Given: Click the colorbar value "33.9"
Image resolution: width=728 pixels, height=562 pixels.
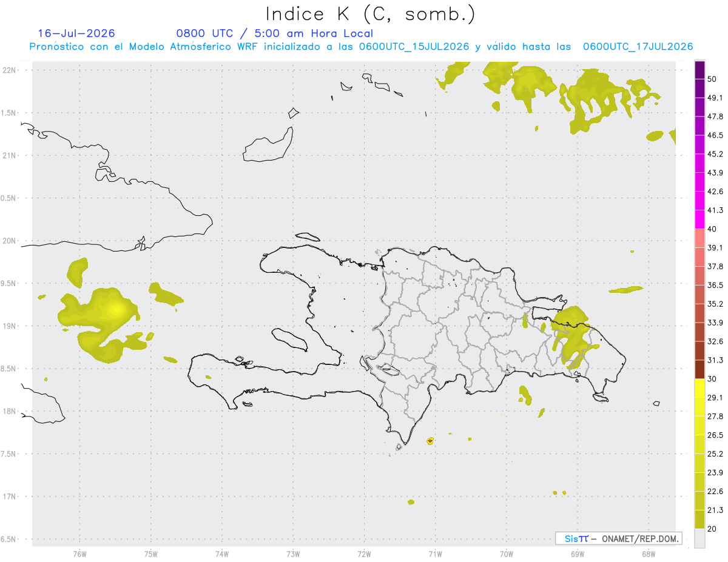Looking at the screenshot, I should coord(715,323).
